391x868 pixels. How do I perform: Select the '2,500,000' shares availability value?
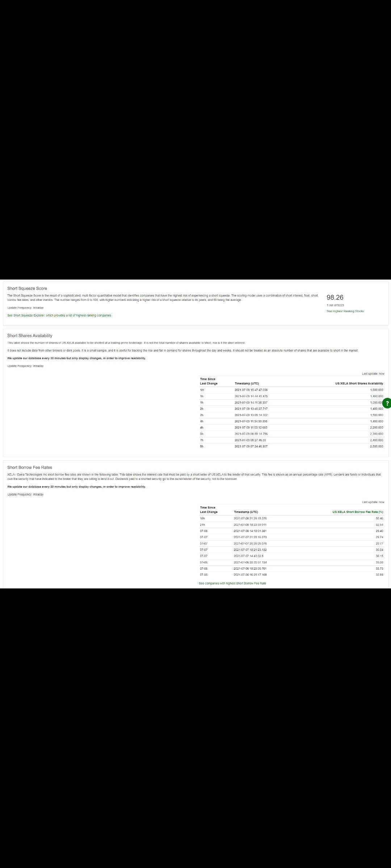(377, 446)
